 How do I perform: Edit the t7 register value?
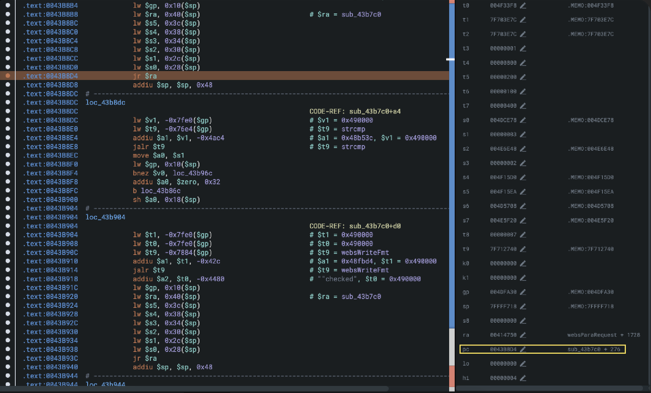(x=523, y=106)
